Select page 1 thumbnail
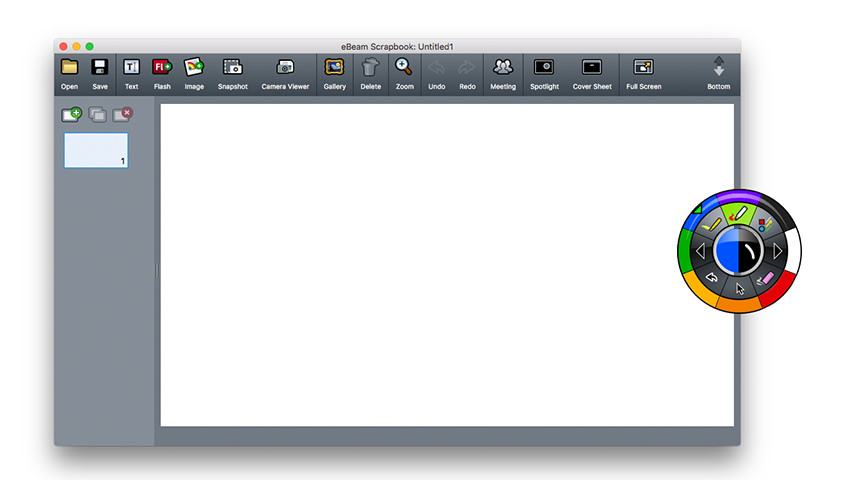The image size is (847, 480). coord(96,150)
